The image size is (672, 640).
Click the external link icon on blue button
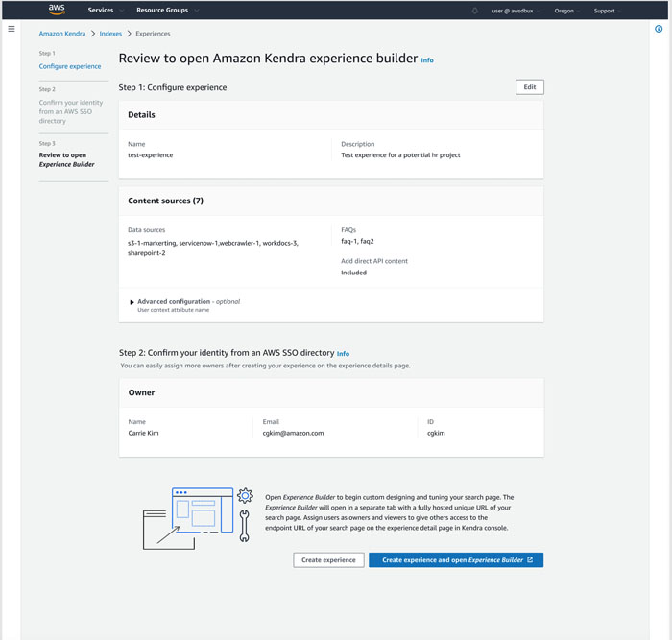tap(530, 560)
